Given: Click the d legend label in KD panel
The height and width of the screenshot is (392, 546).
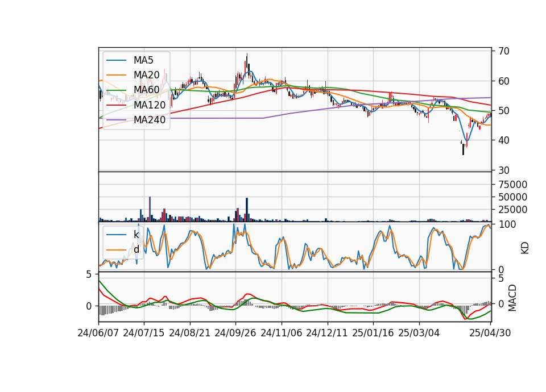Looking at the screenshot, I should tap(136, 249).
